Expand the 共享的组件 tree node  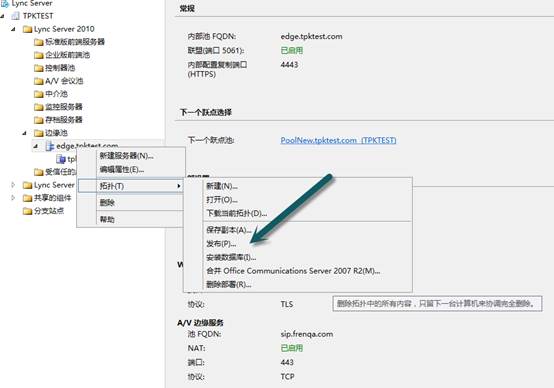tap(13, 198)
